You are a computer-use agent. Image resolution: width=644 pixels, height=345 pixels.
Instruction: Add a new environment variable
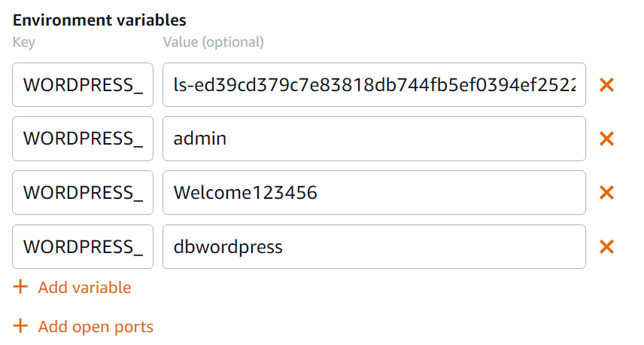tap(84, 288)
